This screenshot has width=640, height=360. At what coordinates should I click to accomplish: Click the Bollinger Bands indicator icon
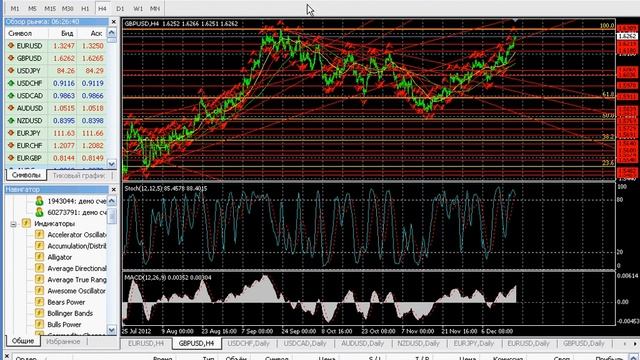point(39,313)
